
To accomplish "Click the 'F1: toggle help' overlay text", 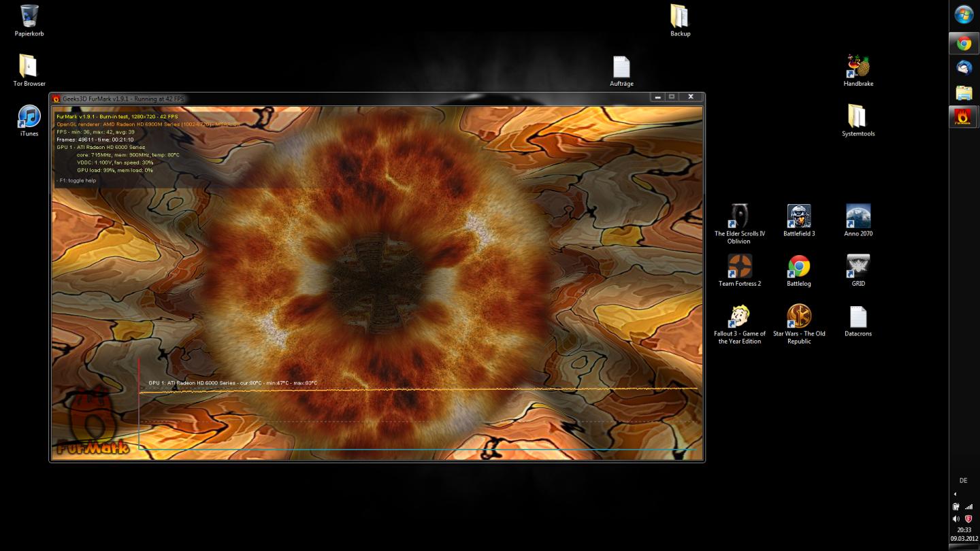I will click(76, 180).
